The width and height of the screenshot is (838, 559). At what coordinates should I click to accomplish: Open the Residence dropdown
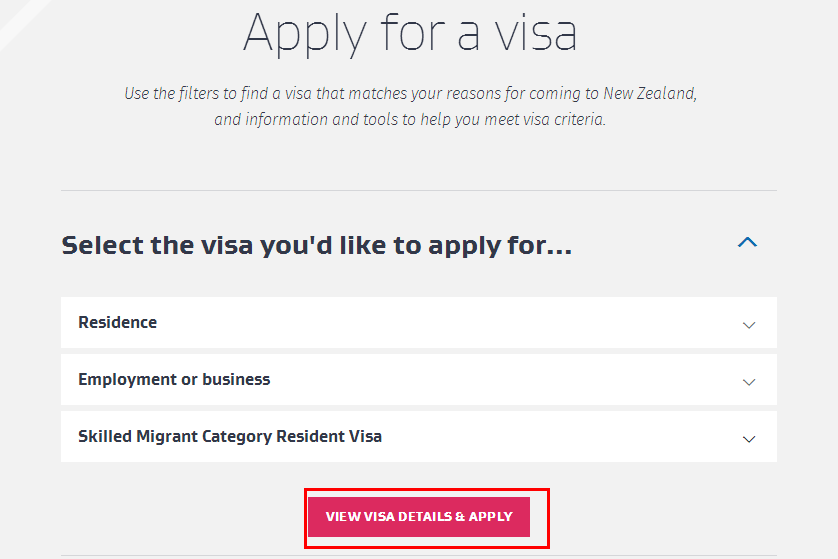tap(418, 323)
